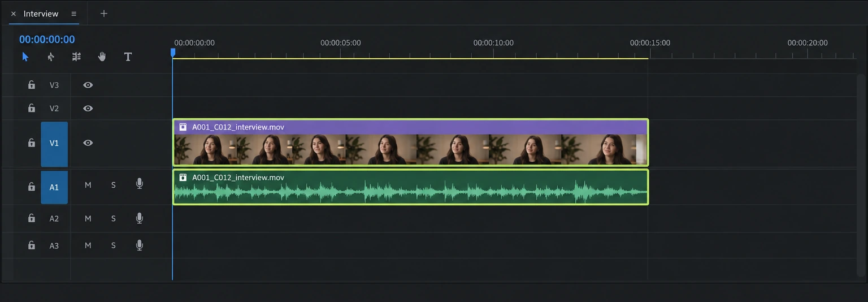Toggle lock on track A3
The width and height of the screenshot is (868, 302).
pos(32,245)
